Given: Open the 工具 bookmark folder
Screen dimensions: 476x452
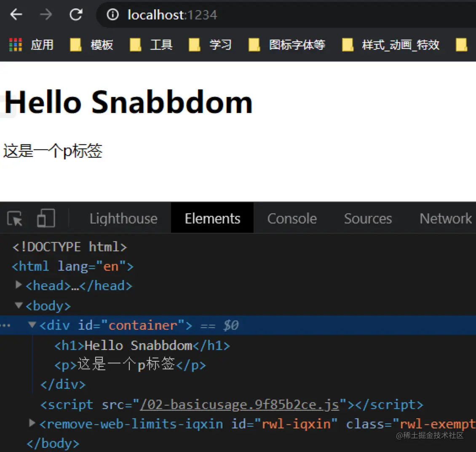Looking at the screenshot, I should point(151,45).
